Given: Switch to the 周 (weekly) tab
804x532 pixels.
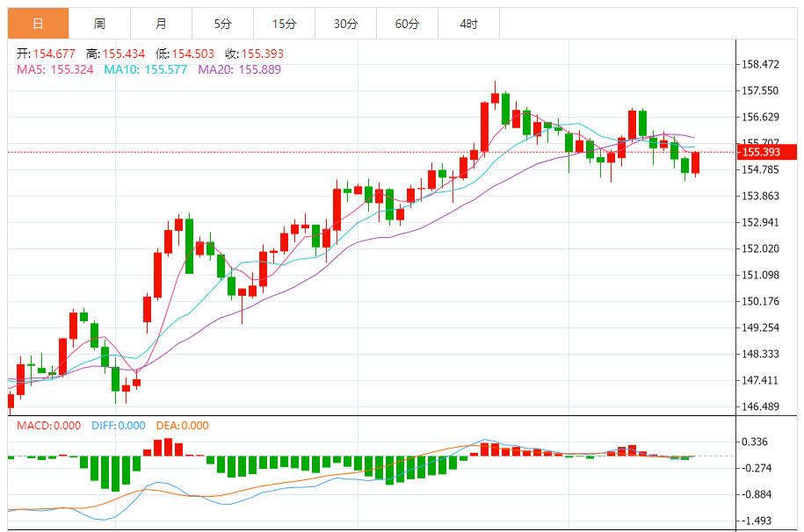Looking at the screenshot, I should pyautogui.click(x=99, y=24).
